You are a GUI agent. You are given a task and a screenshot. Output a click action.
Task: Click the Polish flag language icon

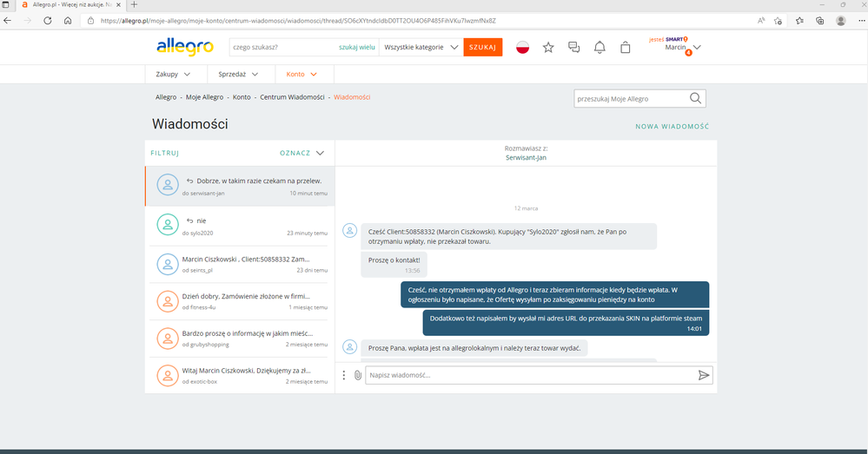(522, 48)
